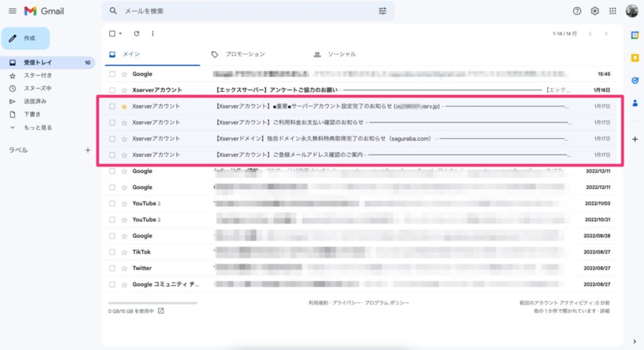Screen dimensions: 644x350
Task: Select the 独自ドメイン永久無料特典 email checkbox
Action: tap(112, 139)
